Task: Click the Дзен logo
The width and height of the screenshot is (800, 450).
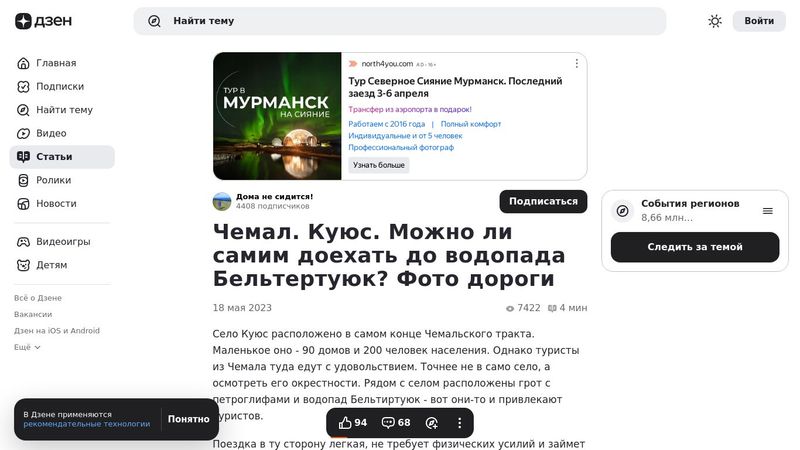Action: [37, 21]
